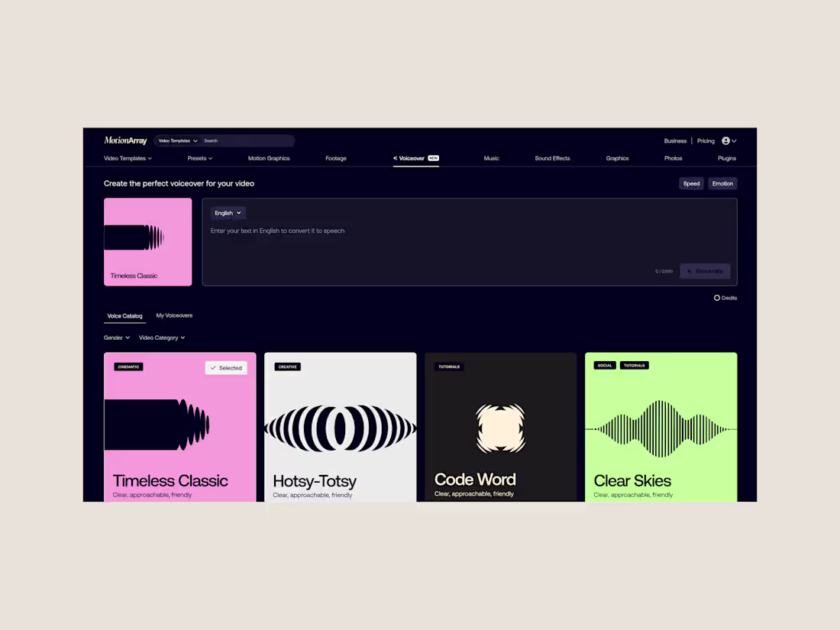Open the English language dropdown
Viewport: 840px width, 630px height.
[228, 212]
